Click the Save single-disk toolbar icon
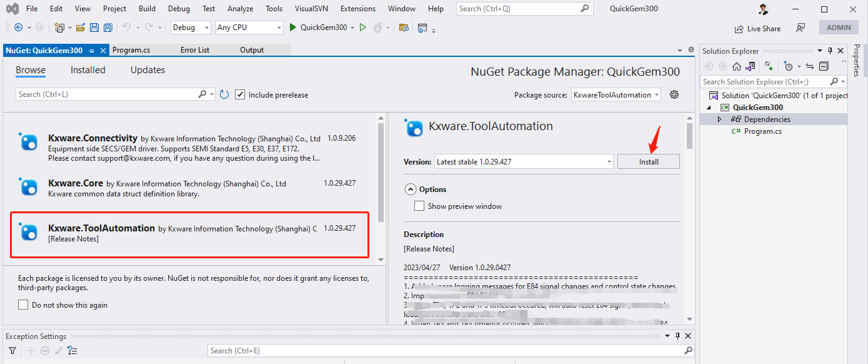 tap(94, 28)
